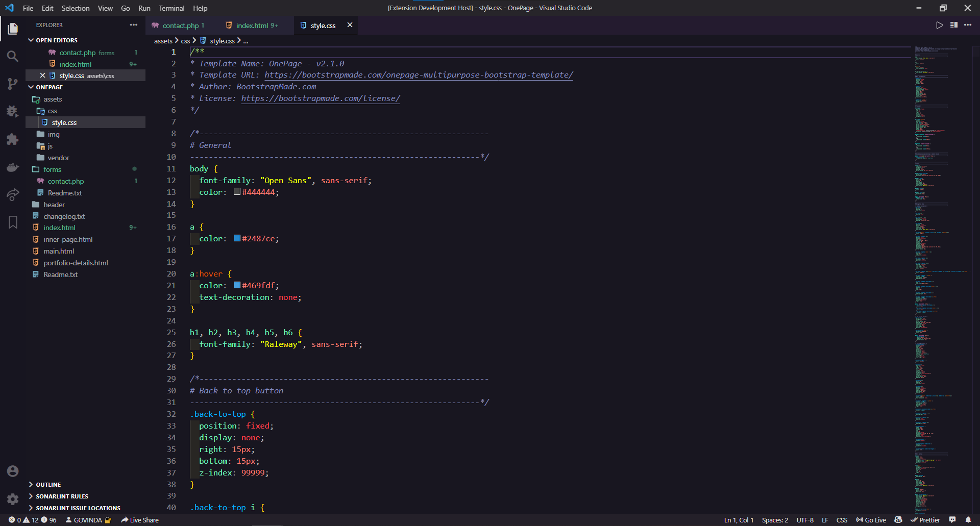Open the Live Share view in activity bar

(x=13, y=195)
